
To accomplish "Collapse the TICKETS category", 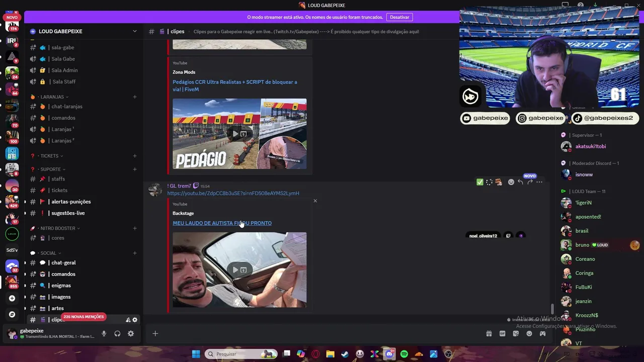I will tap(49, 156).
